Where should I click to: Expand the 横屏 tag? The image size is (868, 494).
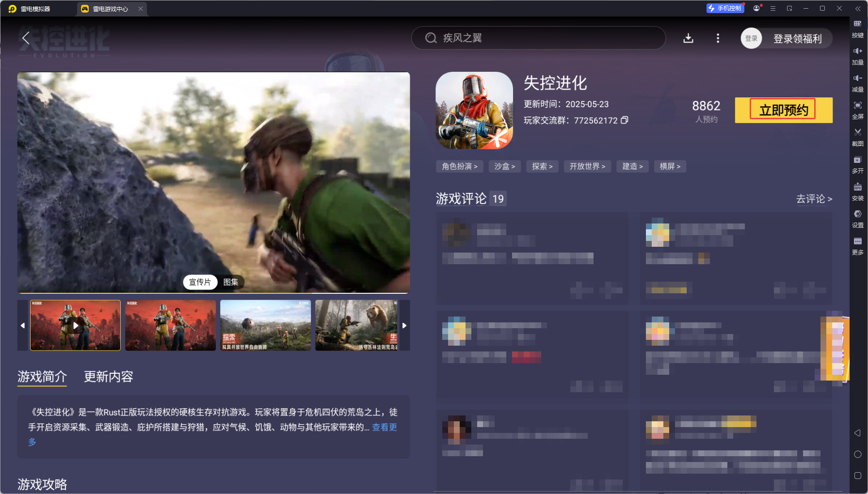pyautogui.click(x=670, y=166)
